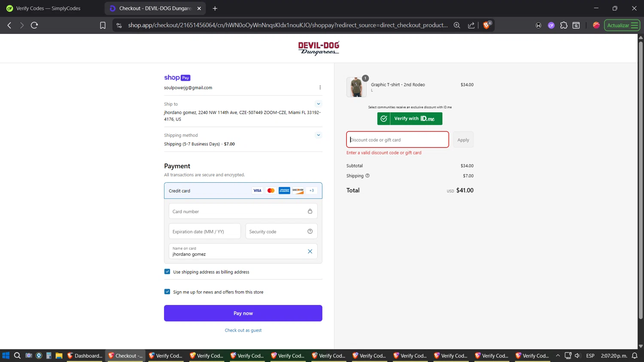644x362 pixels.
Task: Click Verify with ID.me button
Action: pos(410,118)
